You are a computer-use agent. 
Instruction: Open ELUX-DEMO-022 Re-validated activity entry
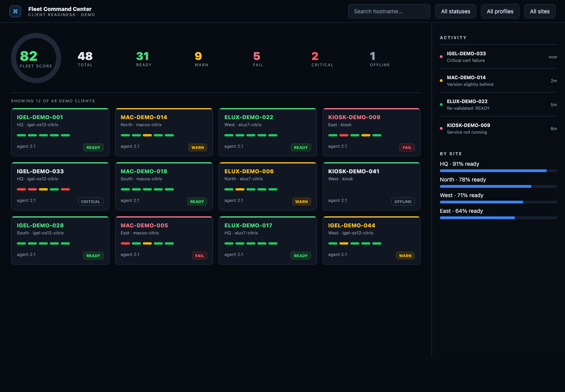tap(498, 105)
